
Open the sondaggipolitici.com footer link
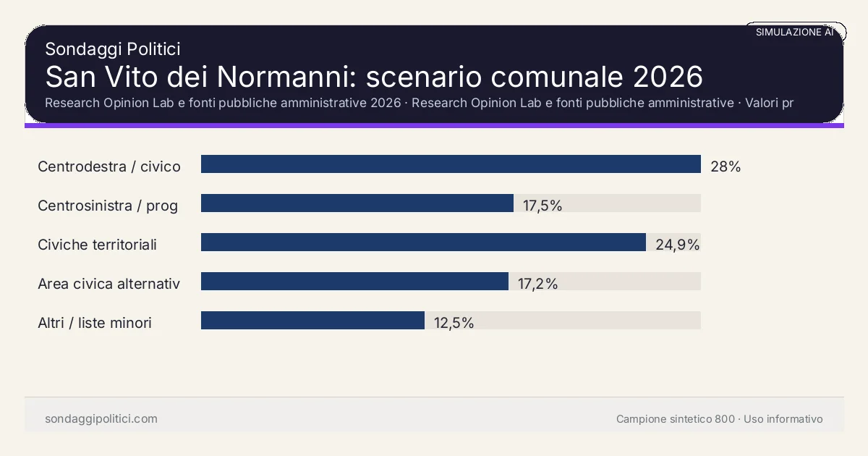(x=101, y=419)
